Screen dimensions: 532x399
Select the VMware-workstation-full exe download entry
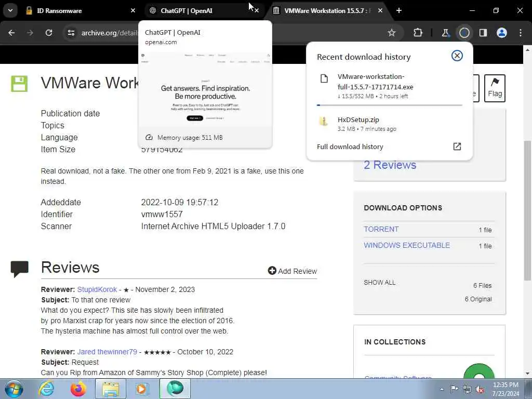pyautogui.click(x=390, y=87)
